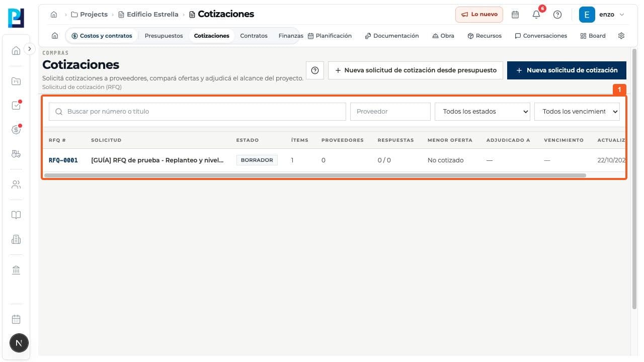The height and width of the screenshot is (362, 644).
Task: Click the dark Nueva solicitud de cotización button
Action: pos(567,70)
